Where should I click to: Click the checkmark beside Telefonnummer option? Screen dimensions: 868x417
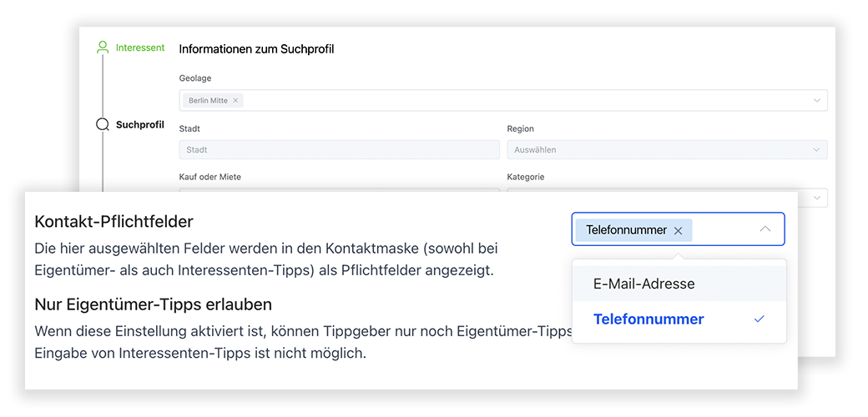[759, 319]
